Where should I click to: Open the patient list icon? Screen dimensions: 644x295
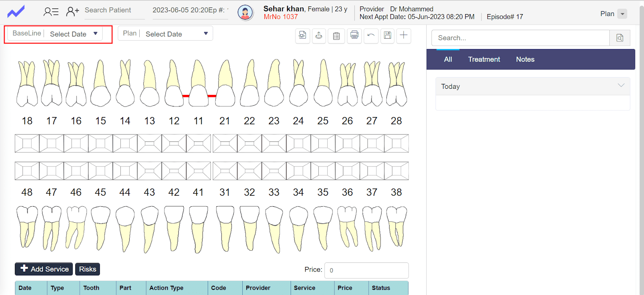point(51,12)
